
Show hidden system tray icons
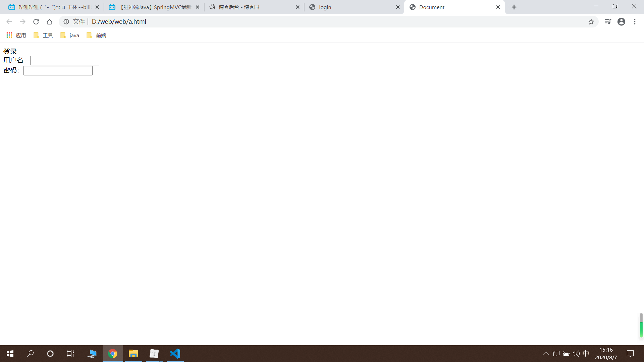546,354
